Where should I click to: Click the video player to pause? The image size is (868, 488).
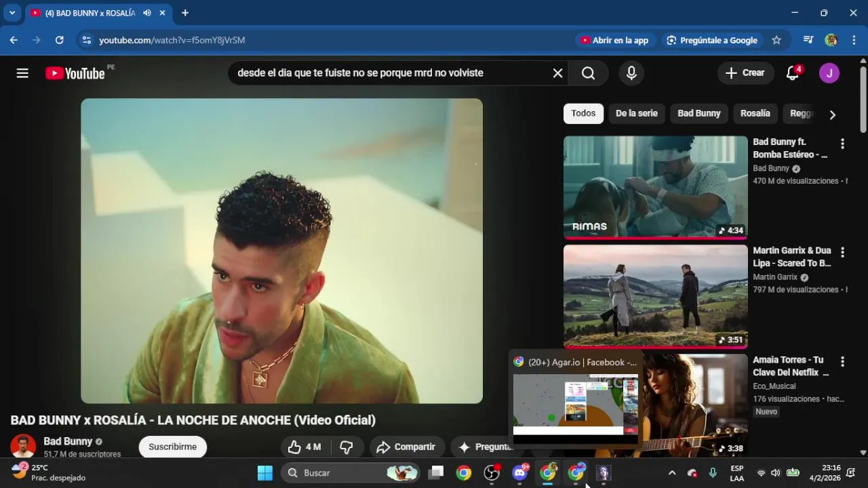281,251
